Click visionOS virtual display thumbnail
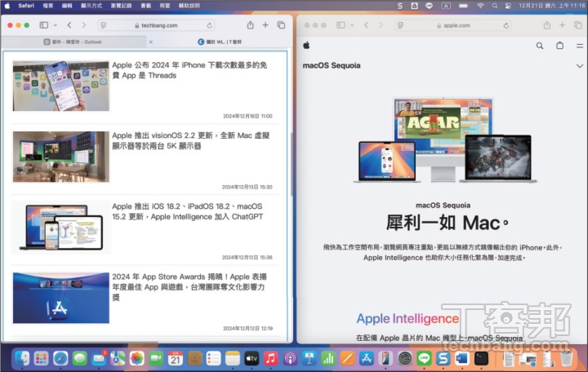Viewport: 588px width, 372px height. coord(61,157)
